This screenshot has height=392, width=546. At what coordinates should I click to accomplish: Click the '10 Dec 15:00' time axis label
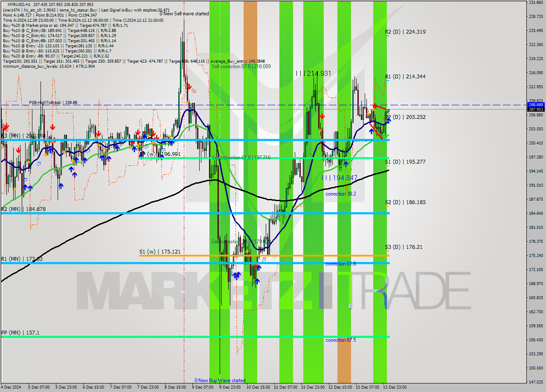tap(258, 387)
